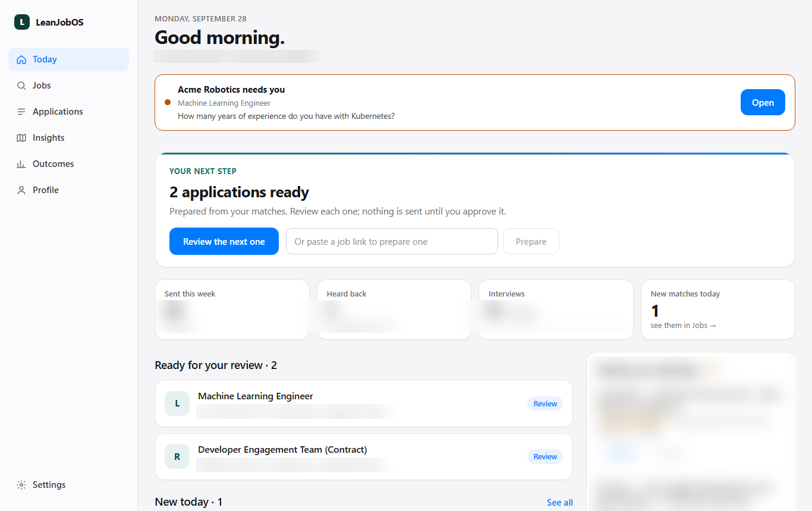
Task: Click the Kubernetes experience question text
Action: [286, 116]
